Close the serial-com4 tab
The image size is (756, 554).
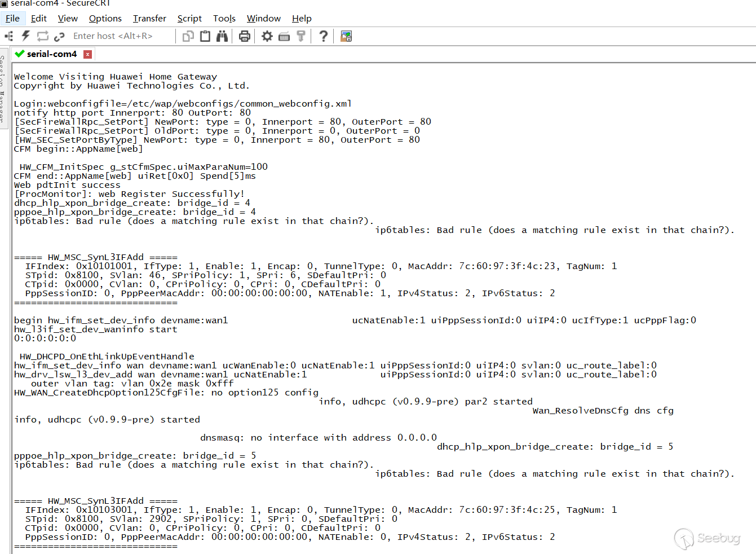[x=87, y=54]
